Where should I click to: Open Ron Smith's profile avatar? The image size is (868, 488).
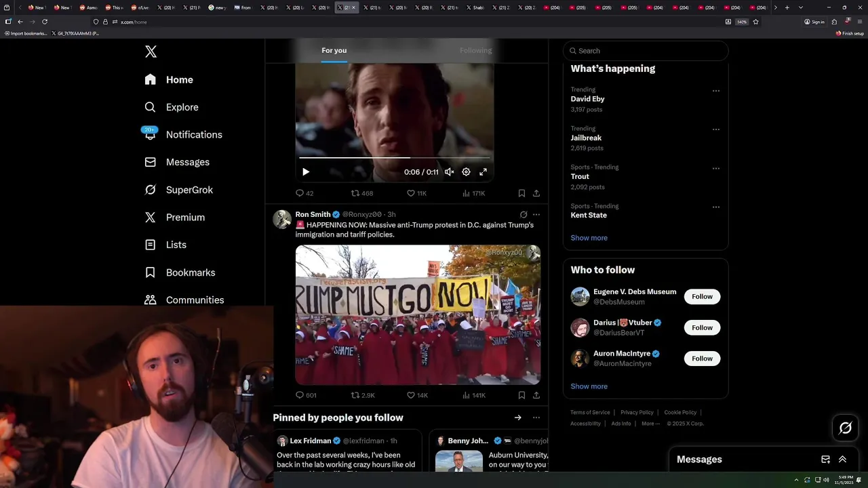282,219
